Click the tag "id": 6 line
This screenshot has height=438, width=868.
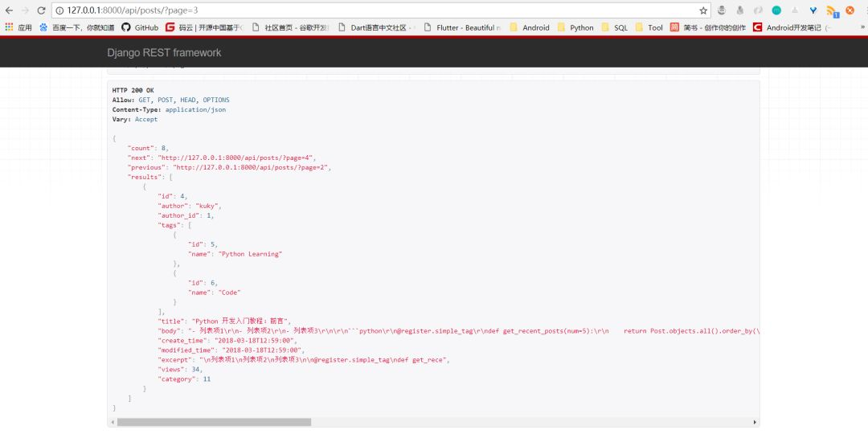203,283
